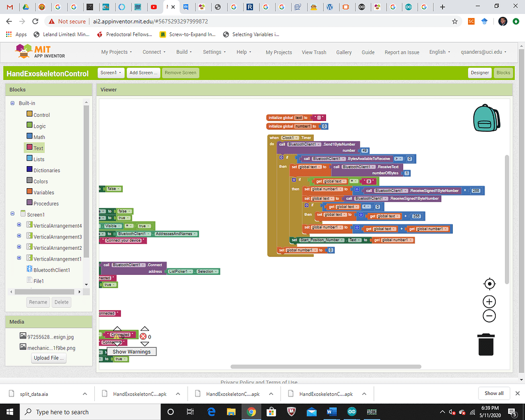Launch WordPress from the browser bookmarks tabs
This screenshot has width=525, height=420.
[x=330, y=7]
